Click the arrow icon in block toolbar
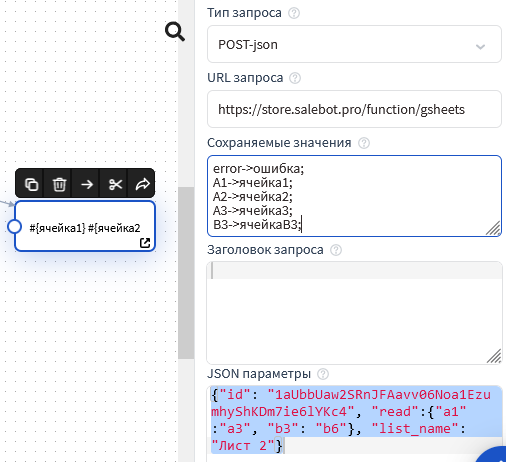Image resolution: width=506 pixels, height=462 pixels. pyautogui.click(x=87, y=184)
